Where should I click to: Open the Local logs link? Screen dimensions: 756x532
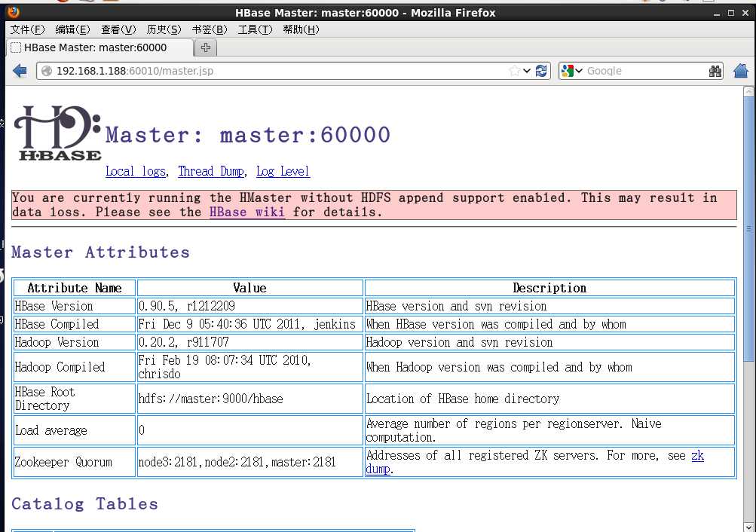(x=136, y=172)
